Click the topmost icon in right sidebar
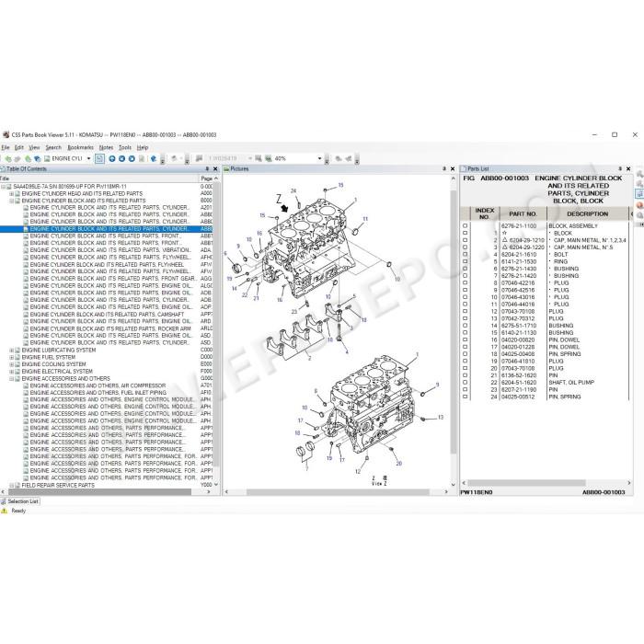Viewport: 644px width, 644px height. [639, 174]
